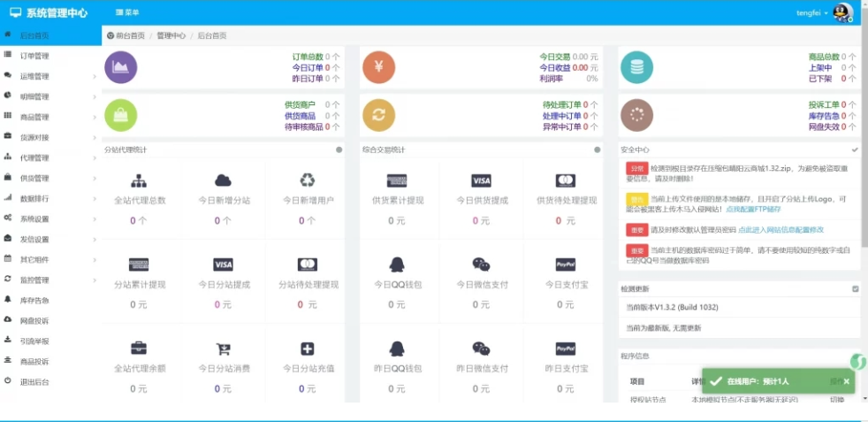The height and width of the screenshot is (422, 868).
Task: Click the shopping cart icon above 今日分站消费
Action: tap(223, 349)
